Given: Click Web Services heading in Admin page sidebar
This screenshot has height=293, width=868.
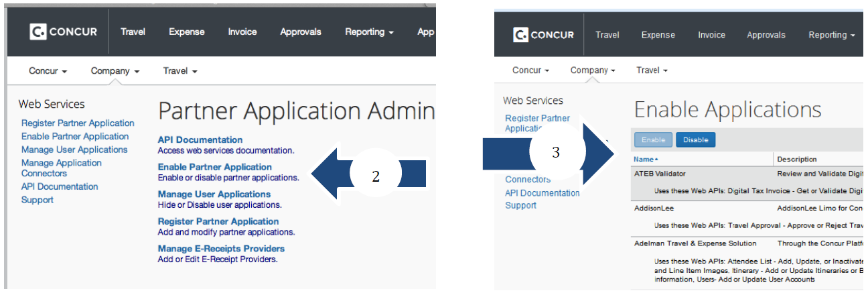Looking at the screenshot, I should [x=52, y=104].
